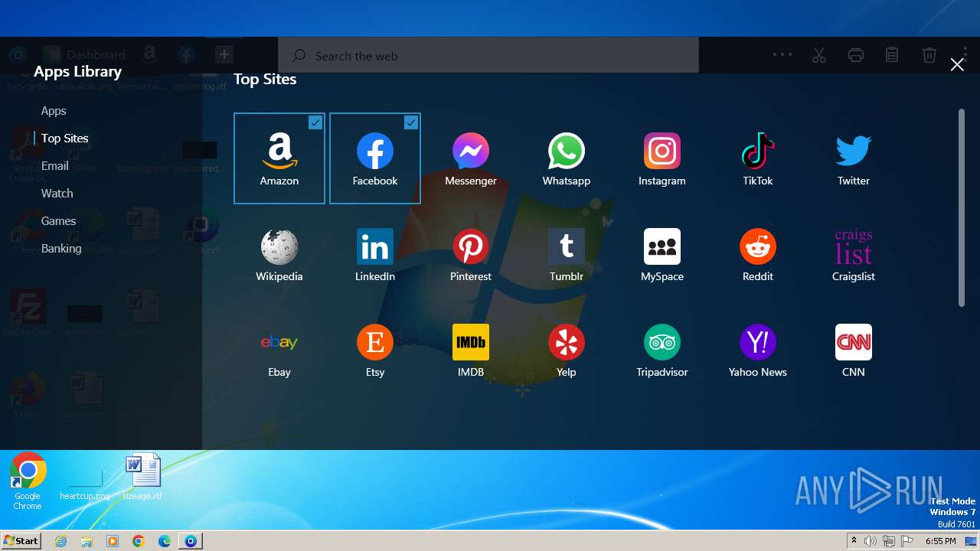Screen dimensions: 980x551
Task: Select the Amazon site tile
Action: tap(279, 158)
